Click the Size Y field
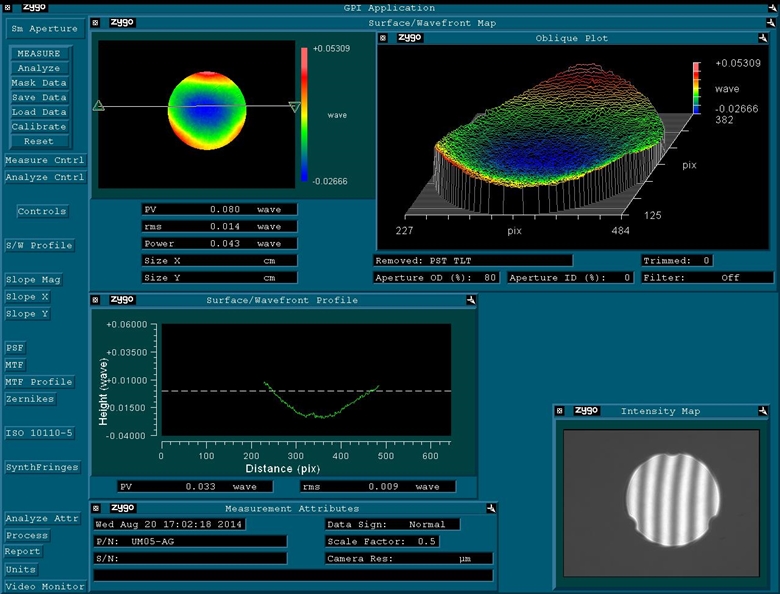 (x=219, y=278)
